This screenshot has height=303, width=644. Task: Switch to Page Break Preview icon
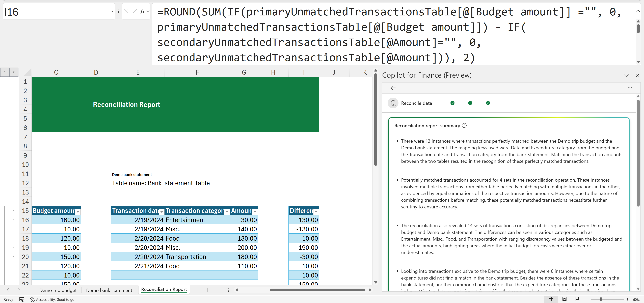point(578,299)
